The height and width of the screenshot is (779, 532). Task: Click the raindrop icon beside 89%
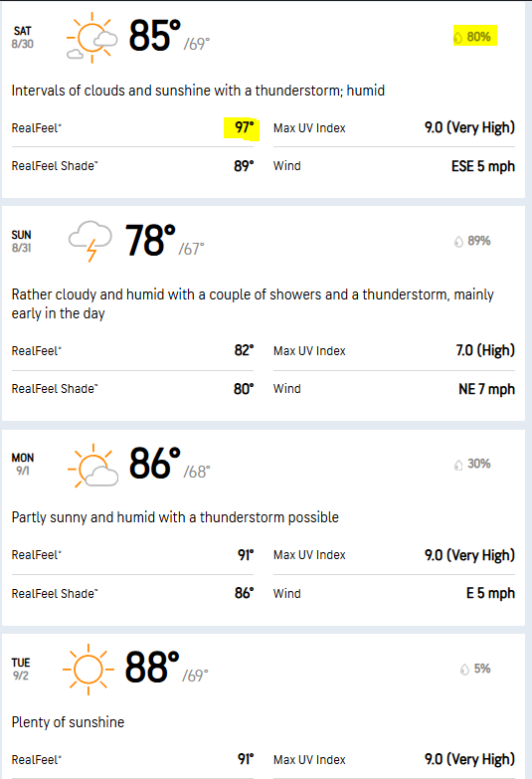tap(458, 242)
